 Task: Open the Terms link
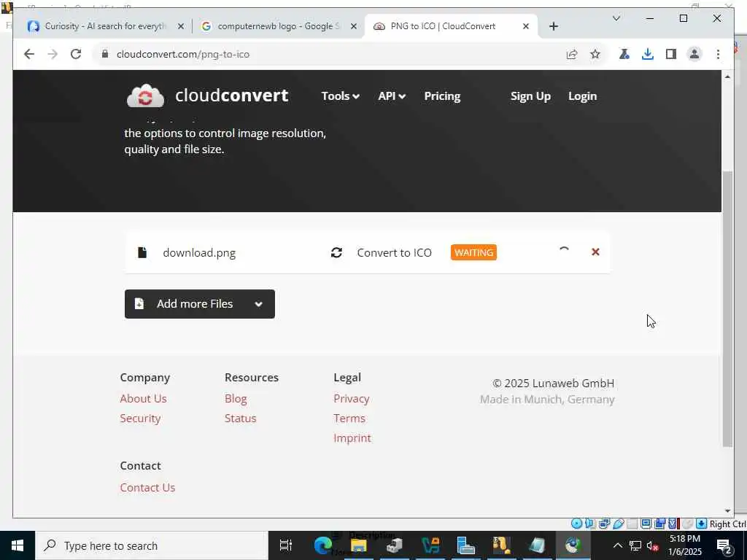pyautogui.click(x=349, y=418)
